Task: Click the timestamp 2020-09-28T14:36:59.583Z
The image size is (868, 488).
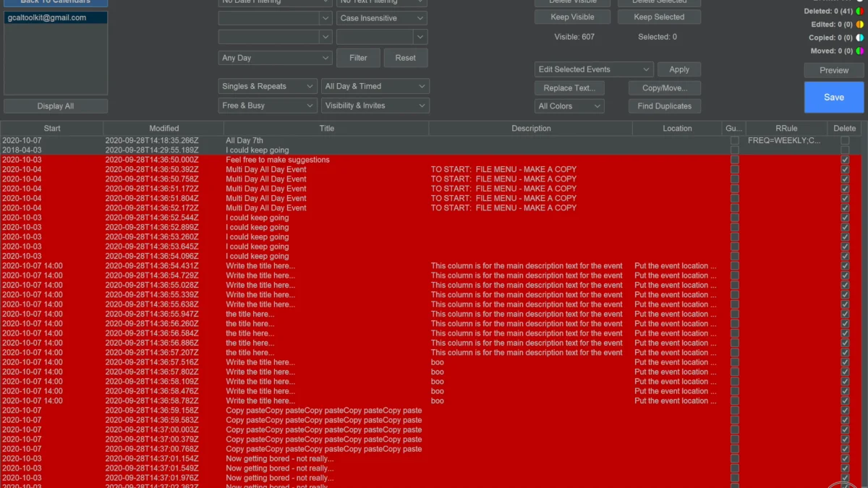Action: (x=152, y=420)
